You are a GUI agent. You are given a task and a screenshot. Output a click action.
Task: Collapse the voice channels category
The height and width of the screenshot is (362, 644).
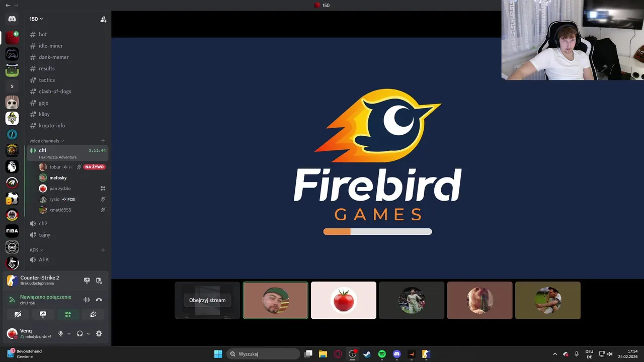pos(46,141)
